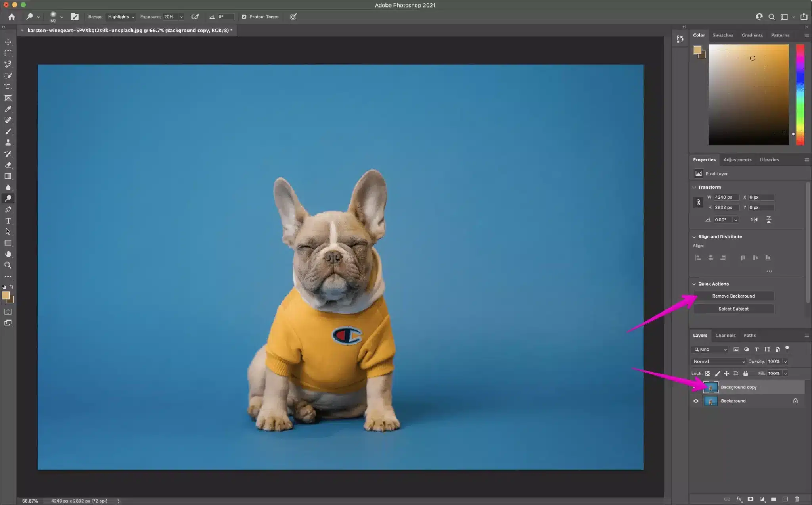This screenshot has width=812, height=505.
Task: Select the Type tool
Action: coord(8,221)
